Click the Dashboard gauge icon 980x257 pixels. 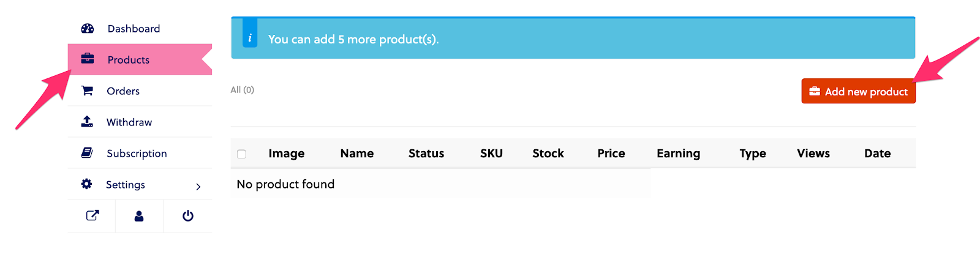click(88, 28)
